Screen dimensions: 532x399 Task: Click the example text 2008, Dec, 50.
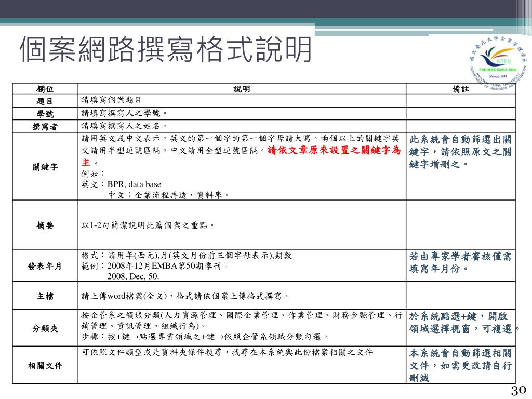coord(133,276)
